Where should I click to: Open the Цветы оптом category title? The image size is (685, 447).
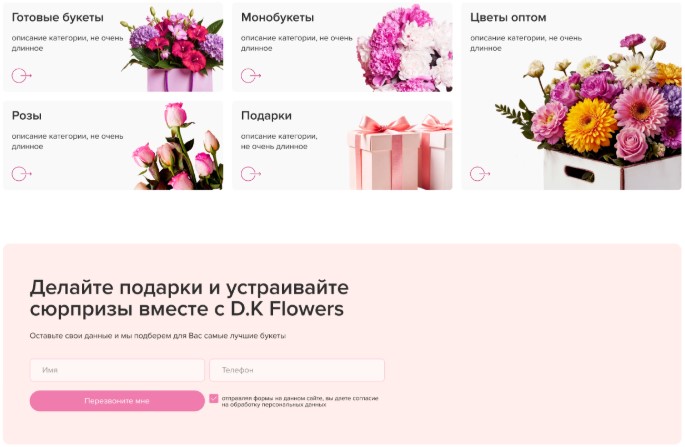(508, 17)
